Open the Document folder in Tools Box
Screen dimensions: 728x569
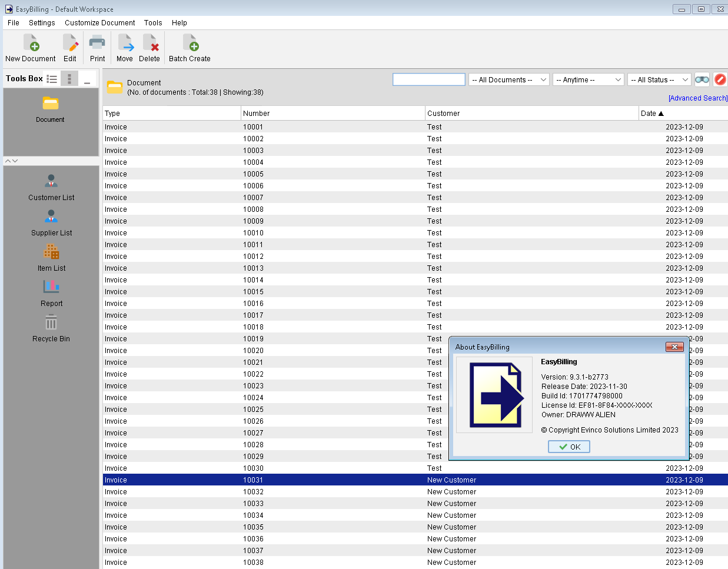coord(51,109)
